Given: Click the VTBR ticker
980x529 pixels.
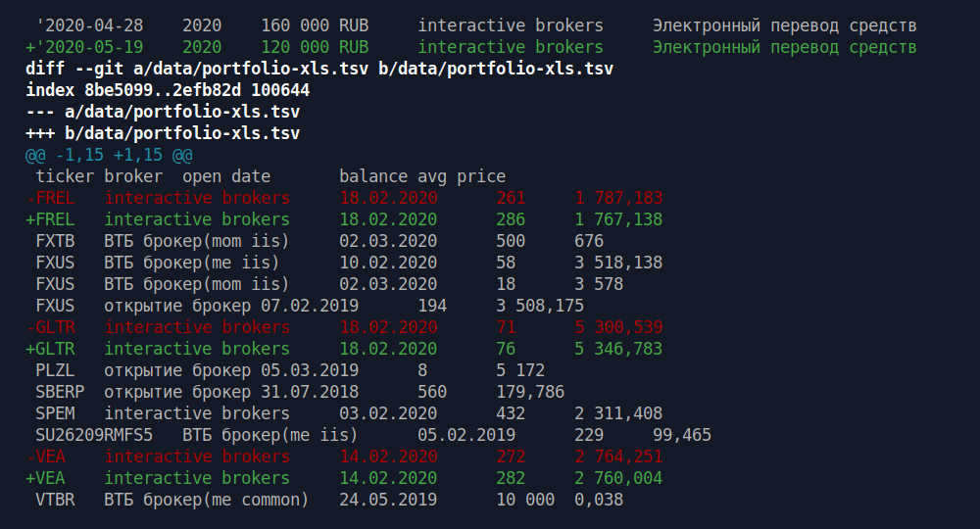Looking at the screenshot, I should point(55,500).
